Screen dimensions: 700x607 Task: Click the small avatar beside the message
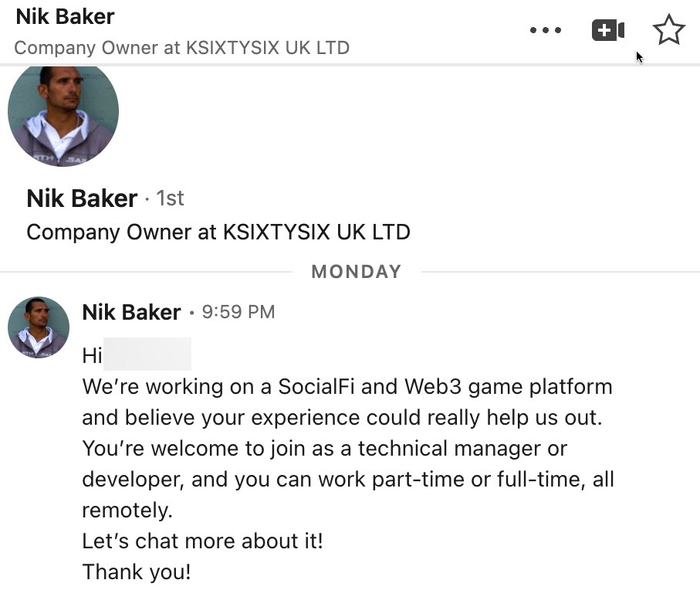(39, 327)
